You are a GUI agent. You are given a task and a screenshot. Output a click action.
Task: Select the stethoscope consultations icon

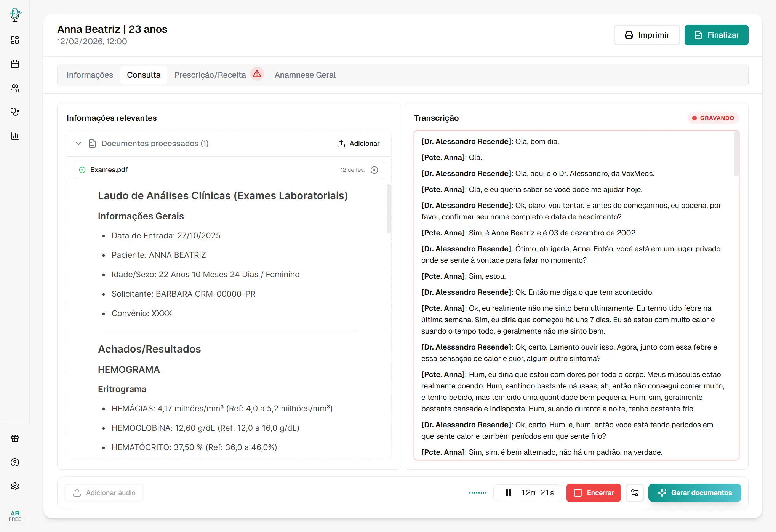[15, 112]
